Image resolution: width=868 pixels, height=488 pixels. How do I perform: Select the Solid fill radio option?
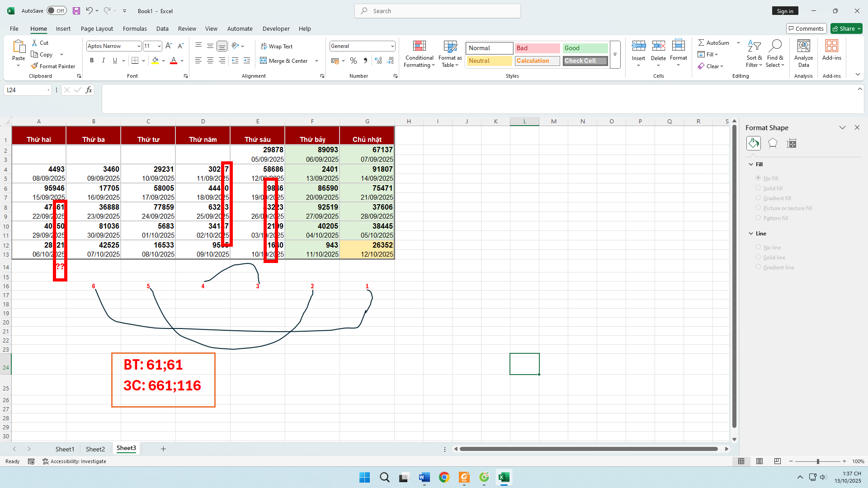pyautogui.click(x=758, y=188)
